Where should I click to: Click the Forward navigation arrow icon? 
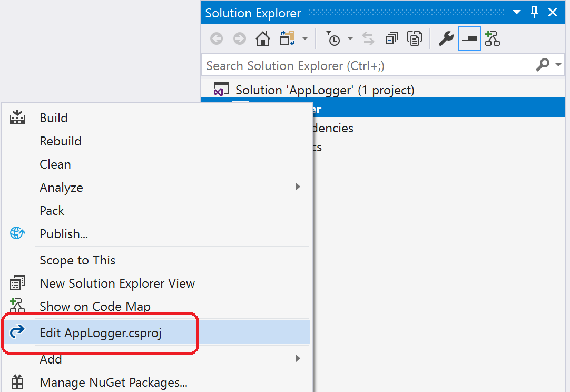[240, 38]
